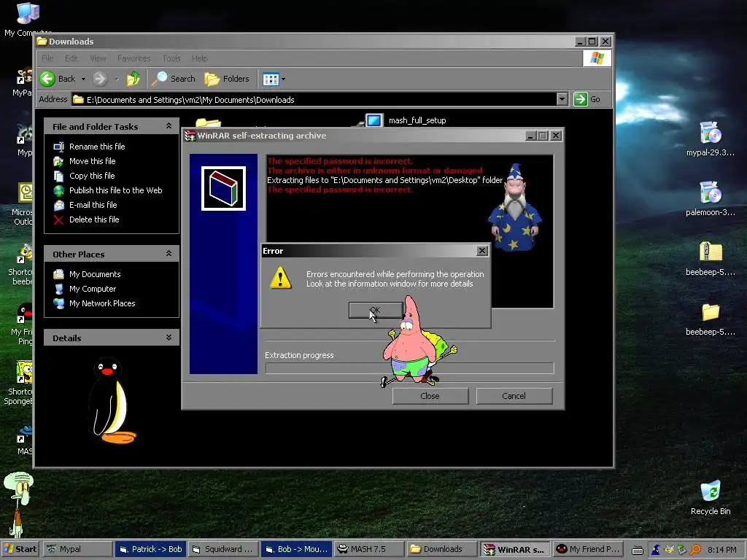Expand the Details panel
Screen dimensions: 747x560
click(169, 338)
